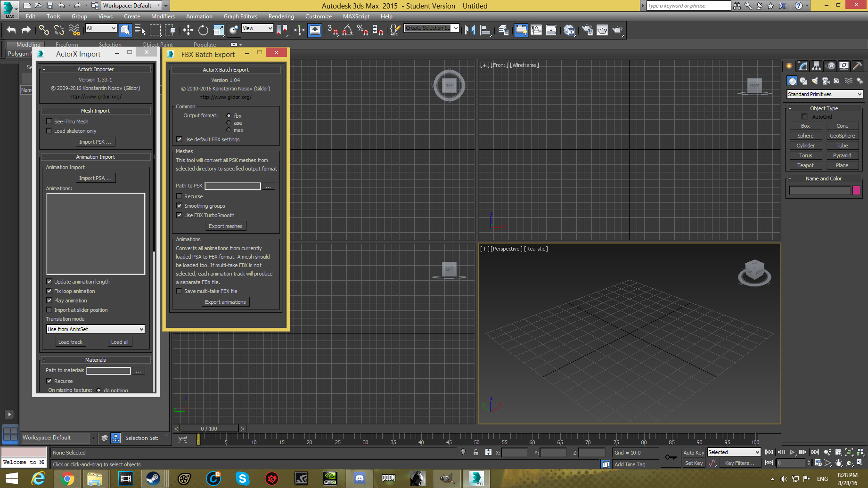Open the Translation mode Use from AnimSet dropdown
Screen dimensions: 868x488
(x=95, y=329)
